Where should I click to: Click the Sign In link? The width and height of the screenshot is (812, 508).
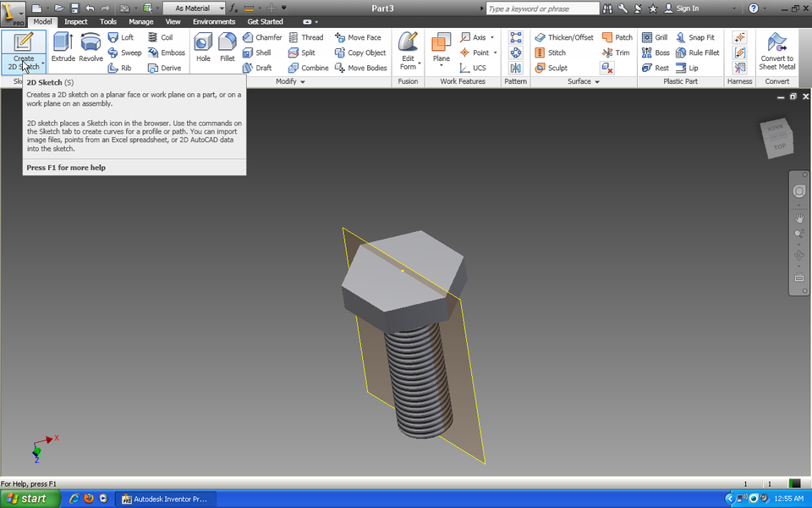pyautogui.click(x=687, y=8)
